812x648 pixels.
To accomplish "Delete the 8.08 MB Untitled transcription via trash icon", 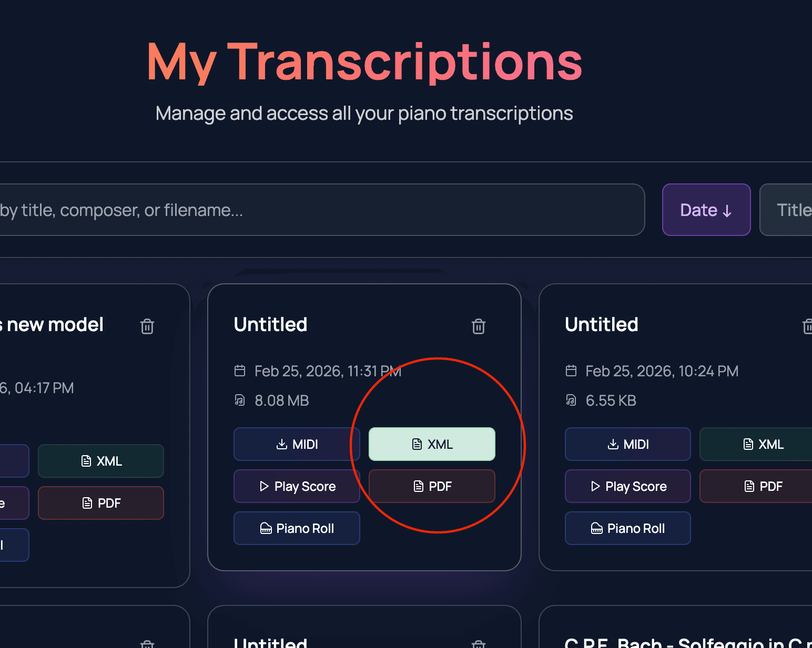I will [478, 326].
